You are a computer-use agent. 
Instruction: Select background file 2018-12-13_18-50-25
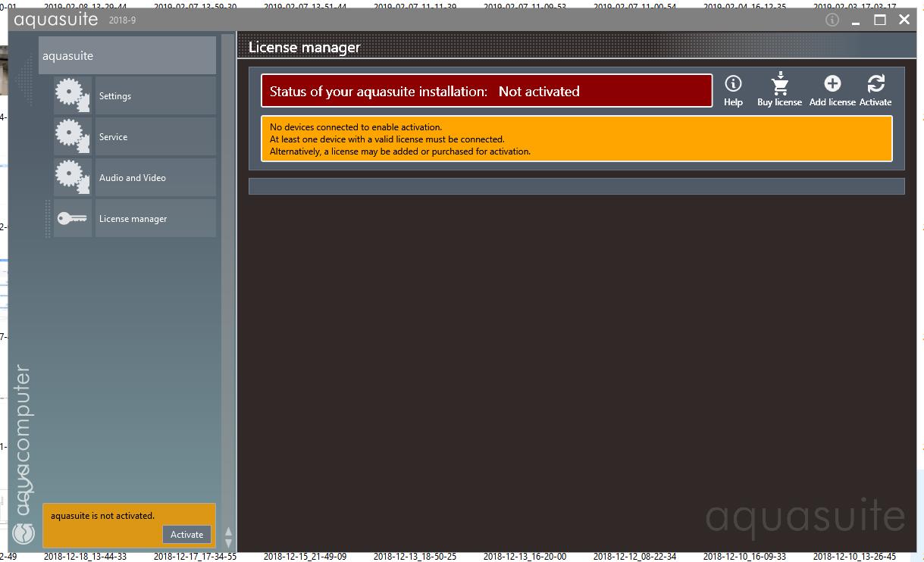(x=415, y=556)
